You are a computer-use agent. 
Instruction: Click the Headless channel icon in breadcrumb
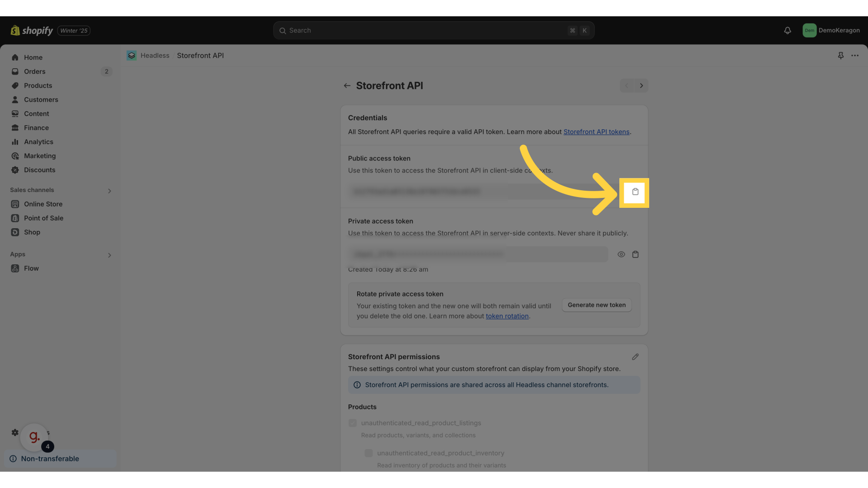point(132,56)
